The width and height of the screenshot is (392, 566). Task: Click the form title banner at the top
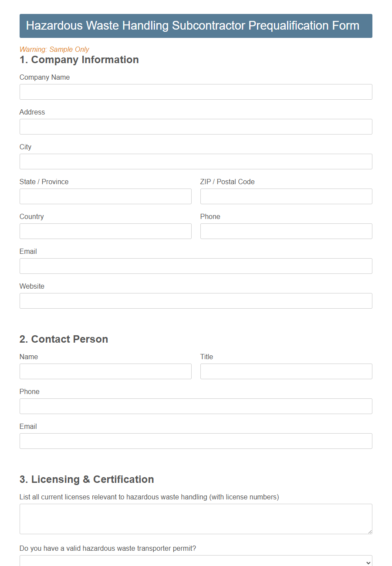click(196, 26)
